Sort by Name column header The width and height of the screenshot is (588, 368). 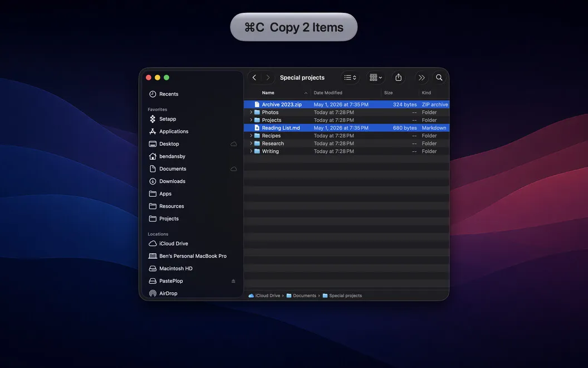tap(268, 93)
